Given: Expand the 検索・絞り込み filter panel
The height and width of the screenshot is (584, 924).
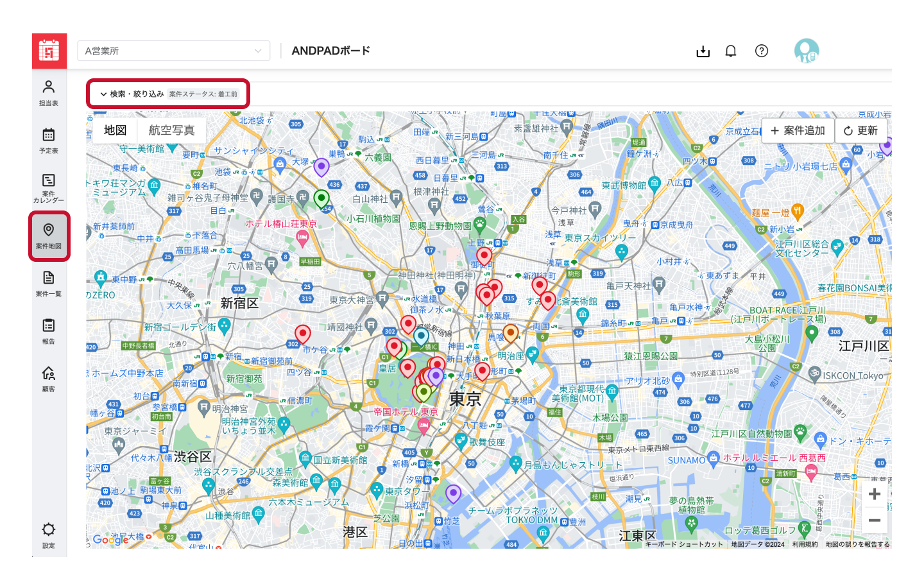Looking at the screenshot, I should coord(132,94).
